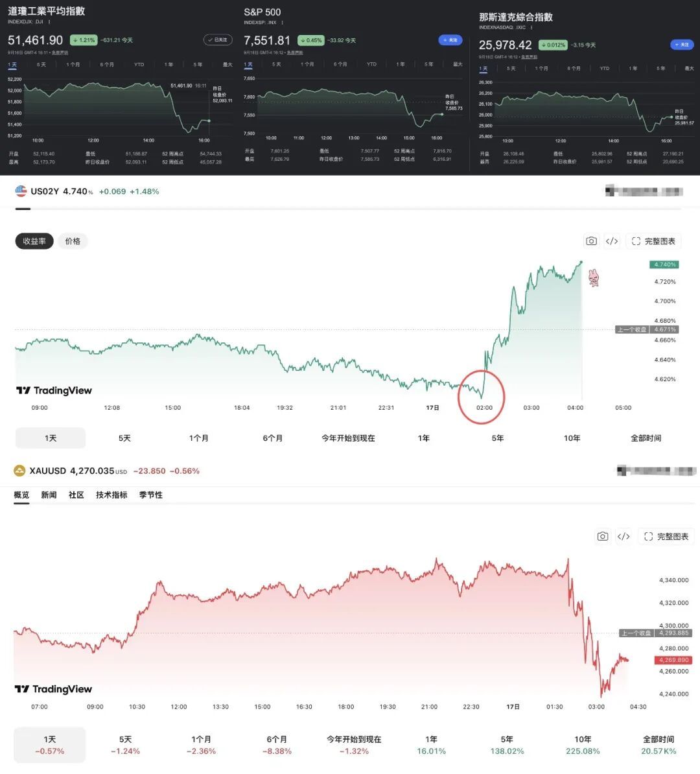
Task: Click the 4.740% green price label
Action: pyautogui.click(x=664, y=264)
